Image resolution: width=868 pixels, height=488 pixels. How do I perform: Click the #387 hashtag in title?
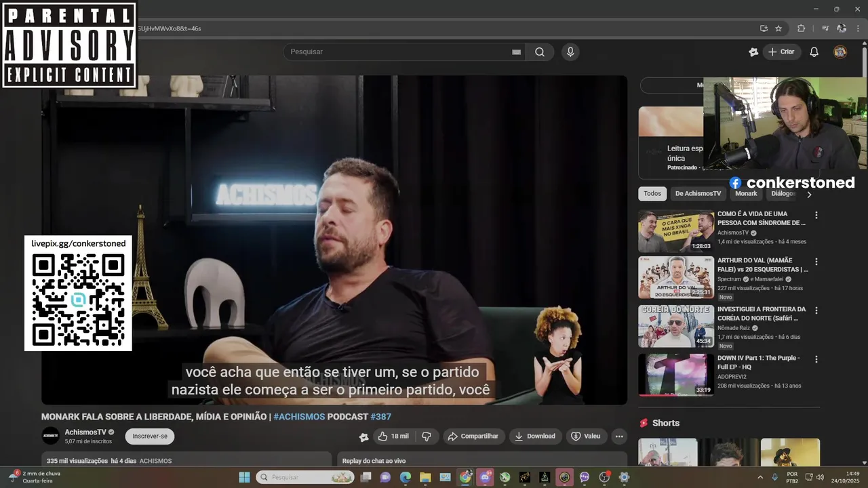pos(380,417)
